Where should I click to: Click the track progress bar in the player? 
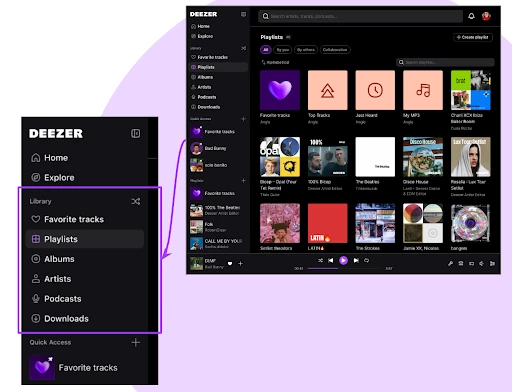coord(344,268)
